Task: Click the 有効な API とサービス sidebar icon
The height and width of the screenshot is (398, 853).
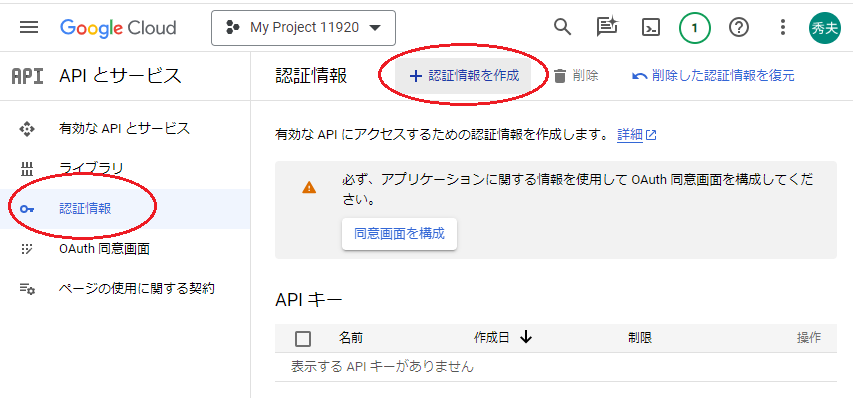Action: click(27, 129)
